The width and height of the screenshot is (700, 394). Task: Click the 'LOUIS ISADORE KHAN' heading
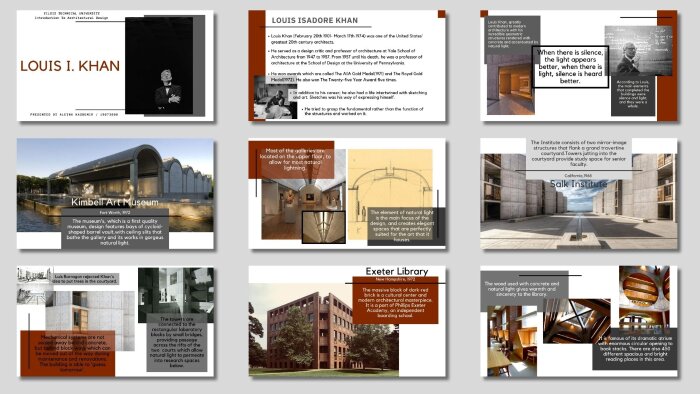point(315,20)
